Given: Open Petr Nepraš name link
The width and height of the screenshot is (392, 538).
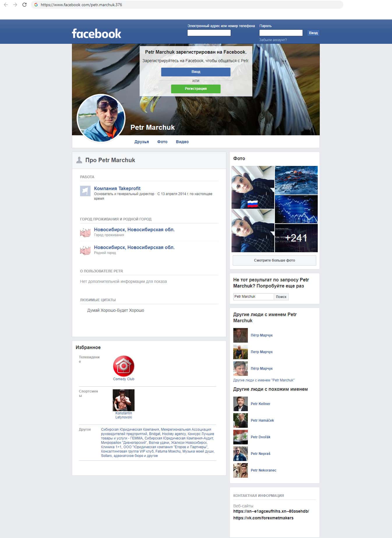Looking at the screenshot, I should coord(260,454).
